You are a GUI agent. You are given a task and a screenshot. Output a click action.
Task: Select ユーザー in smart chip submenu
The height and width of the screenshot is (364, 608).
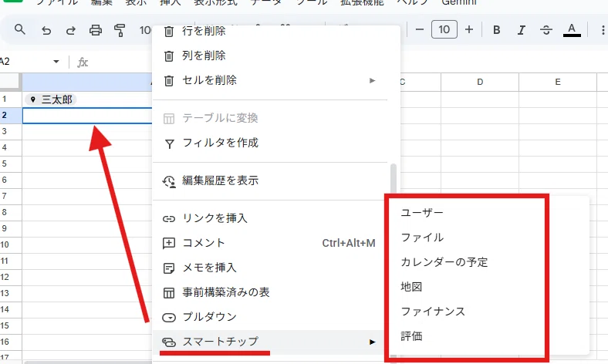[x=422, y=213]
